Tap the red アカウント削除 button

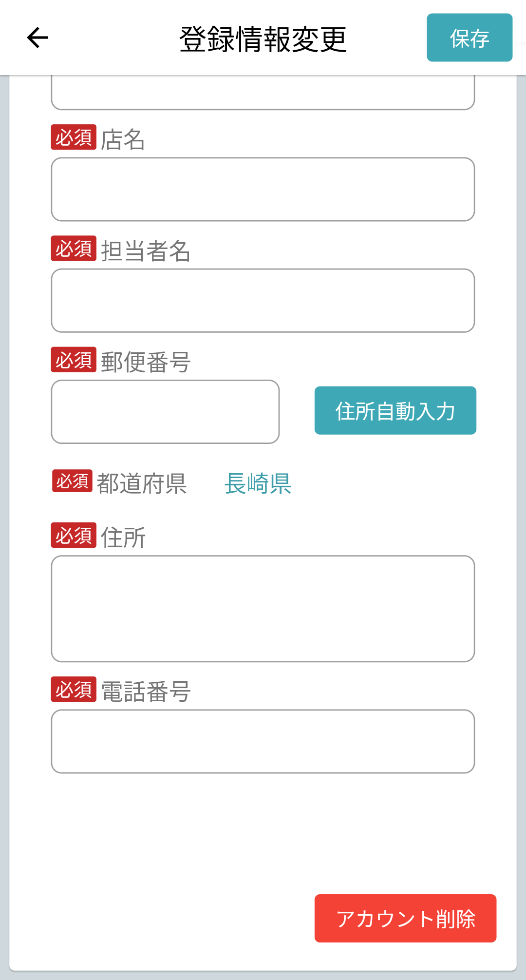[405, 918]
